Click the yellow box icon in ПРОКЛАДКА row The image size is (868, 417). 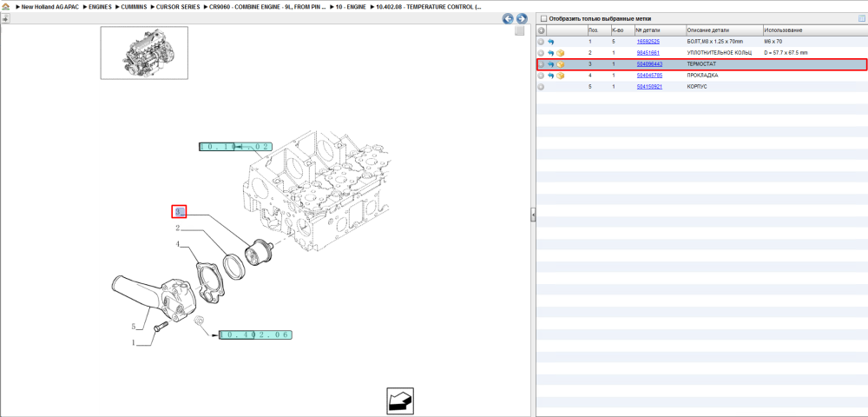point(560,76)
